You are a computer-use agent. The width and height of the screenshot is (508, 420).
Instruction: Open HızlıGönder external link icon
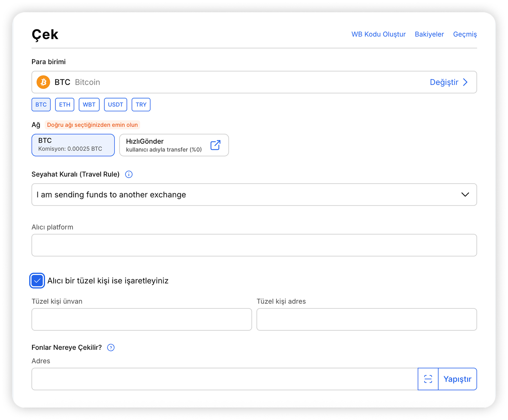pyautogui.click(x=215, y=145)
